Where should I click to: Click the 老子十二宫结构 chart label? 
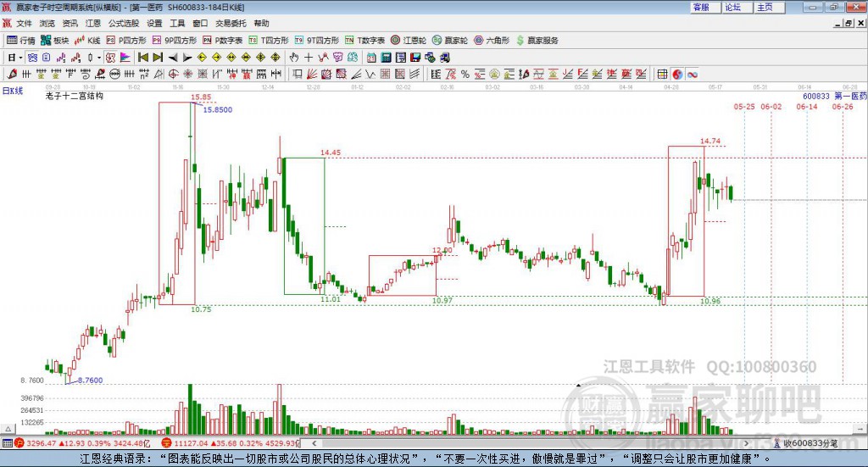click(75, 96)
